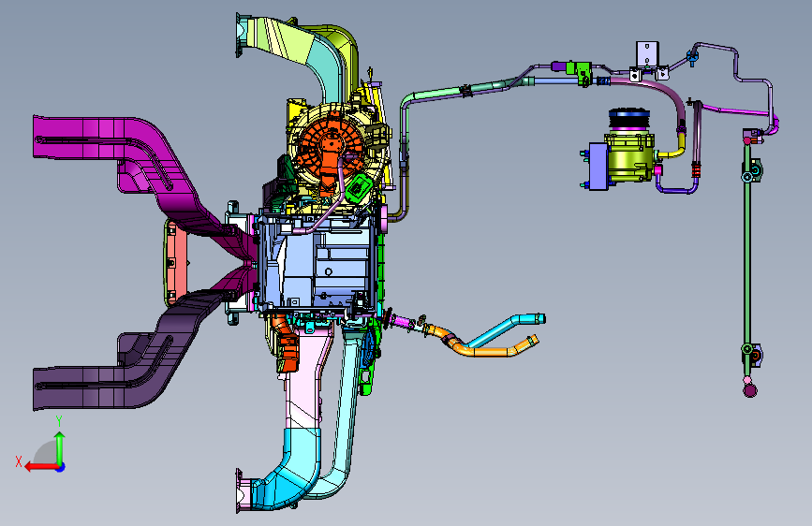Select the maroon ball at rod bottom
The image size is (812, 526).
750,390
